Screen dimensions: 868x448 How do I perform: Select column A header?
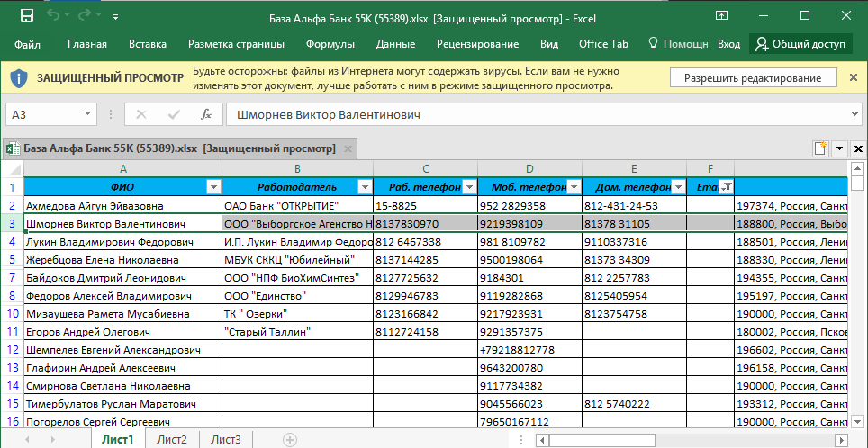pyautogui.click(x=122, y=169)
